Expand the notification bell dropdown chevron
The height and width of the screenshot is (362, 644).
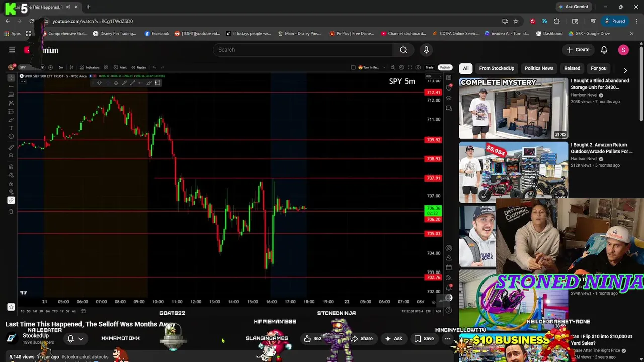[80, 339]
